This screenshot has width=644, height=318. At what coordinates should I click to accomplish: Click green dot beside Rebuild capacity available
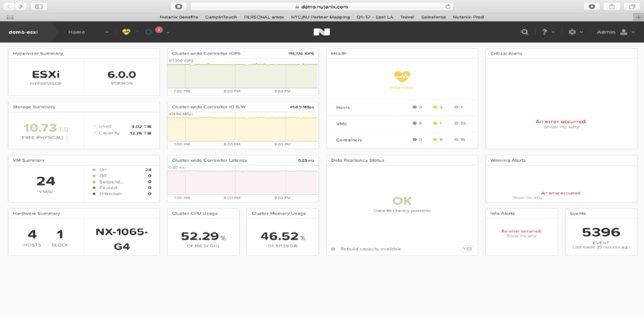click(x=333, y=249)
